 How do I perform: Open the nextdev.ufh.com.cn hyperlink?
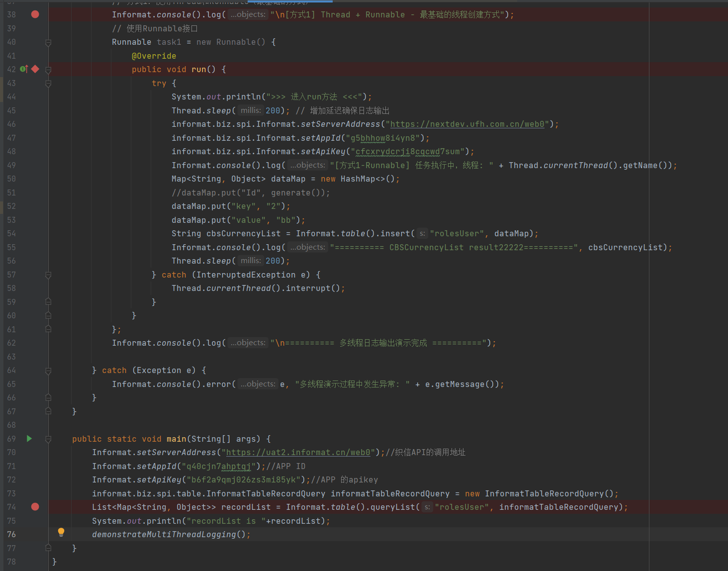[x=468, y=124]
